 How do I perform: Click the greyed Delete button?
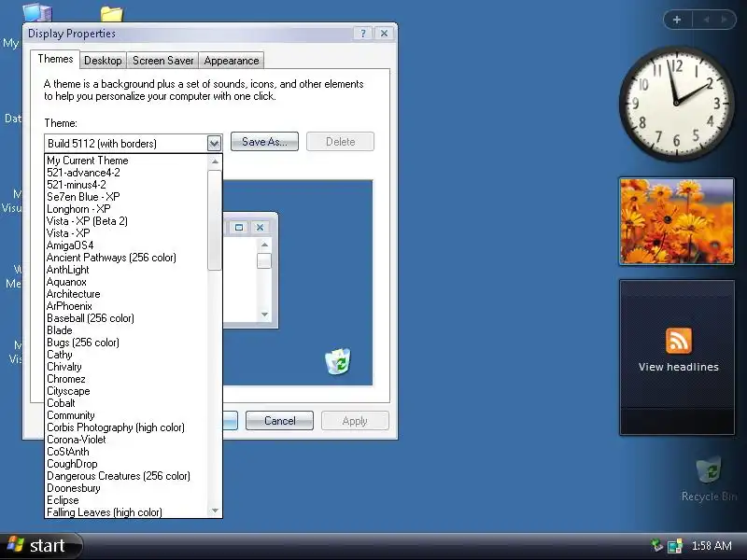click(x=340, y=142)
